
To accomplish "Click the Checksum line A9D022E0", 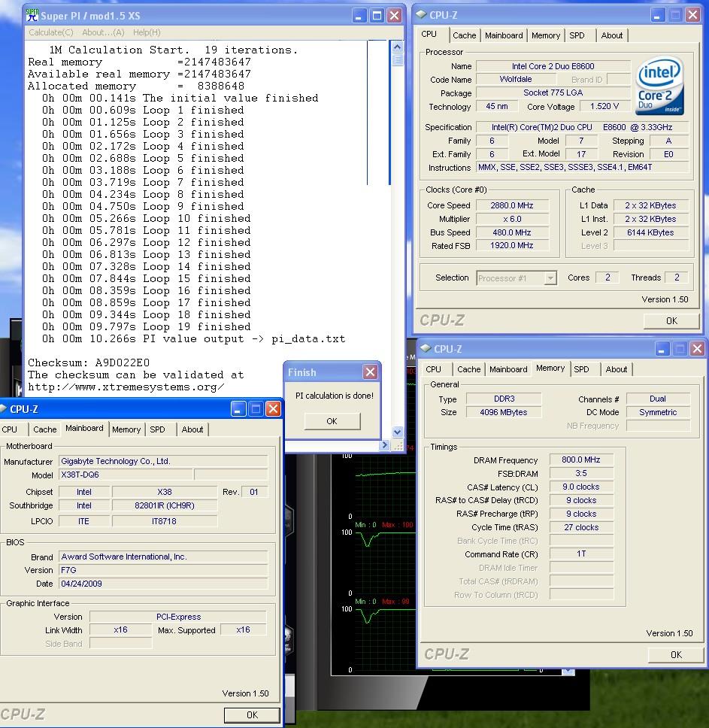I will 89,362.
